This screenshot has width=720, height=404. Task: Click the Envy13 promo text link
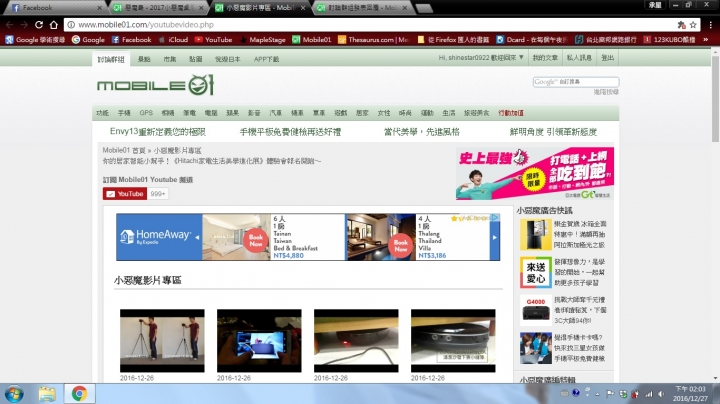click(158, 132)
